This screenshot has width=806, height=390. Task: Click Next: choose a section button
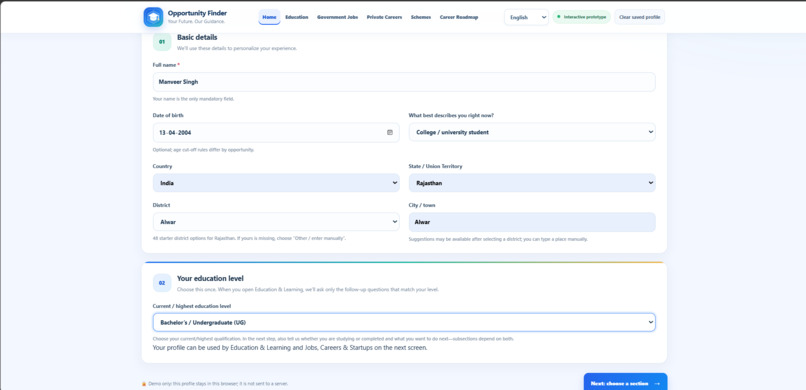[625, 383]
